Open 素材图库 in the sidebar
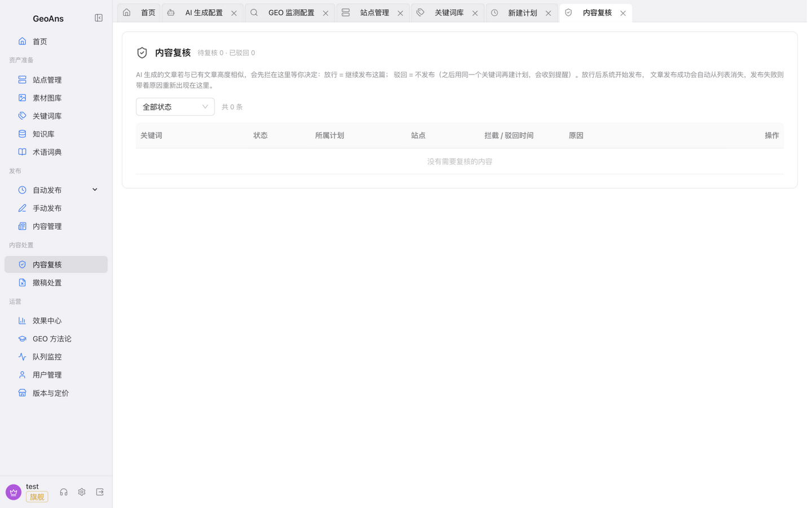 pos(56,98)
